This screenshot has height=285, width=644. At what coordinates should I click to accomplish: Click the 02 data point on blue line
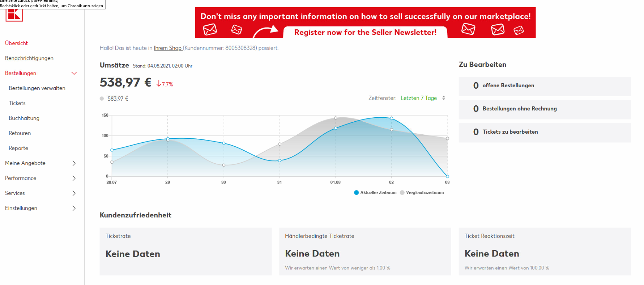392,118
